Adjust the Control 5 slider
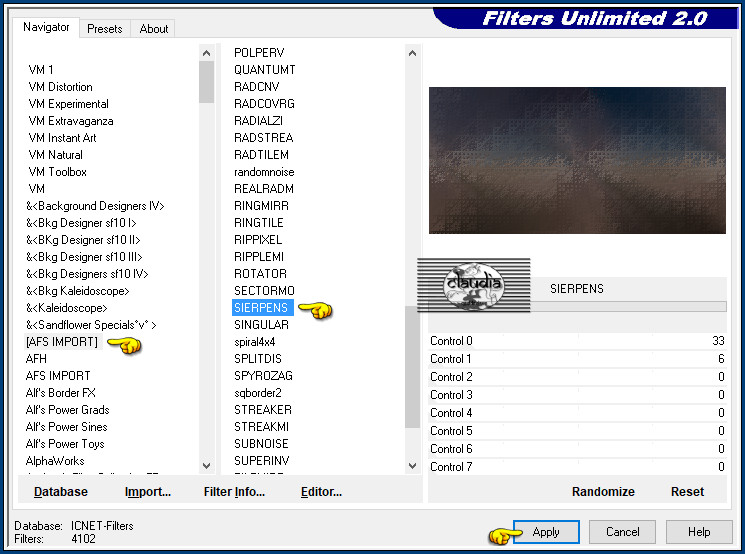This screenshot has width=745, height=554. click(x=577, y=431)
